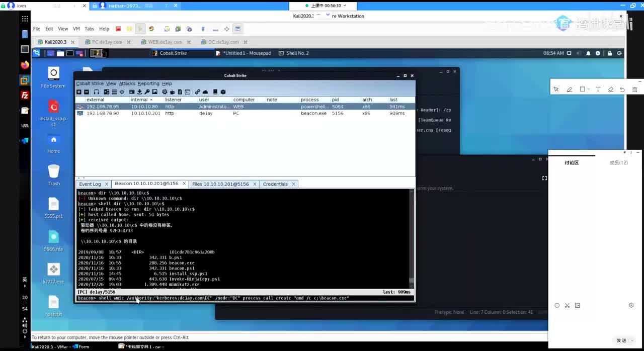
Task: Select the 192.168.78.90 PC beacon row
Action: [245, 114]
